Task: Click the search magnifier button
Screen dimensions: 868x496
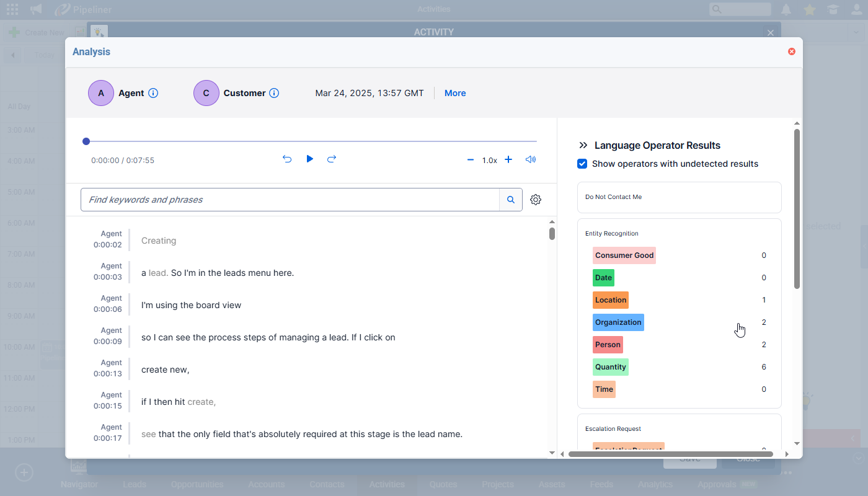Action: coord(511,200)
